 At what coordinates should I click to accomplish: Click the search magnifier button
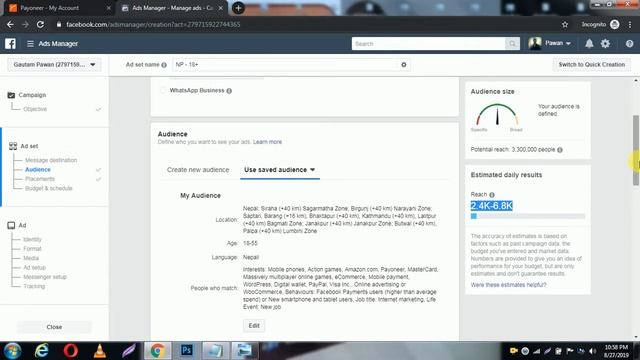tap(512, 44)
